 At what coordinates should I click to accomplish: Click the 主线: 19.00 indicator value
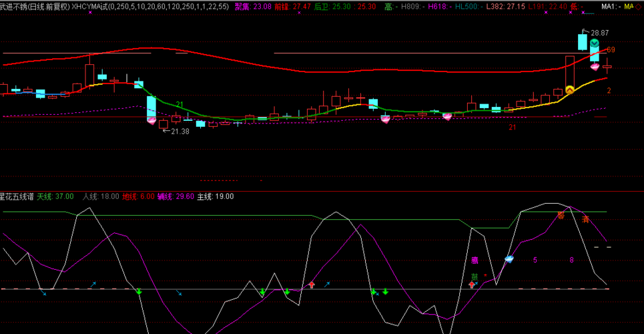tap(216, 196)
